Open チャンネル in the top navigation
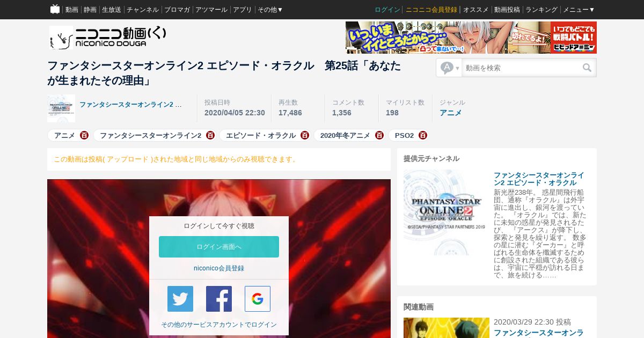 click(x=143, y=10)
